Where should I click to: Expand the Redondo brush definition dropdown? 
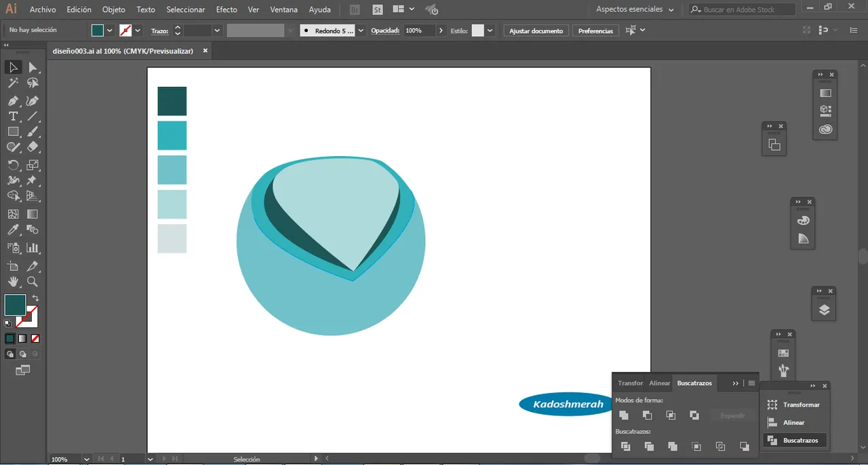pos(361,31)
